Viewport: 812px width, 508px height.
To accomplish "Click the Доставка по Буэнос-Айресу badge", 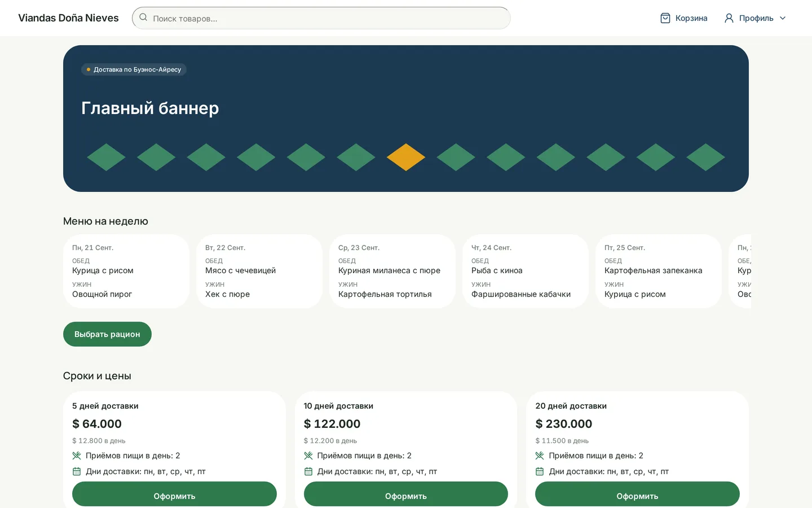I will [134, 69].
